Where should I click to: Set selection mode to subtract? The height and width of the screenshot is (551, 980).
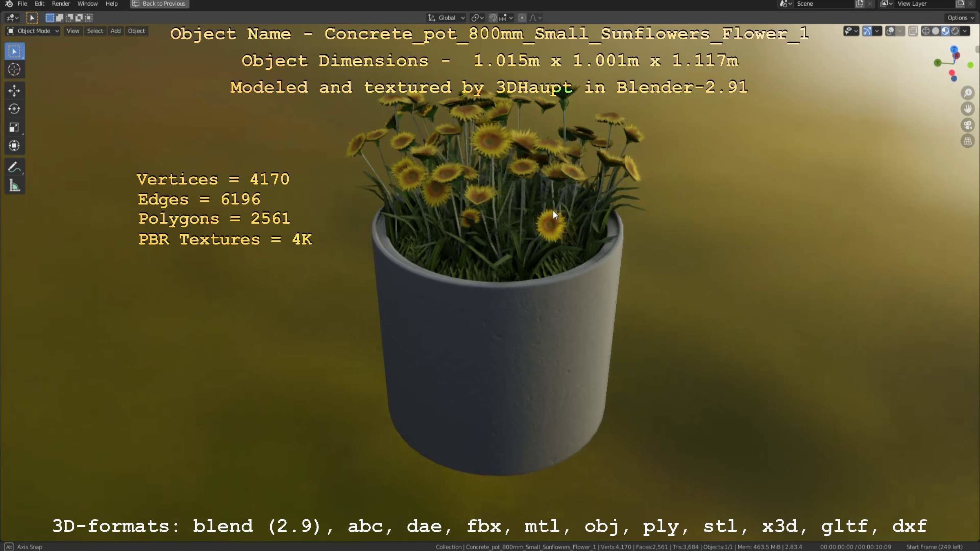(x=69, y=18)
